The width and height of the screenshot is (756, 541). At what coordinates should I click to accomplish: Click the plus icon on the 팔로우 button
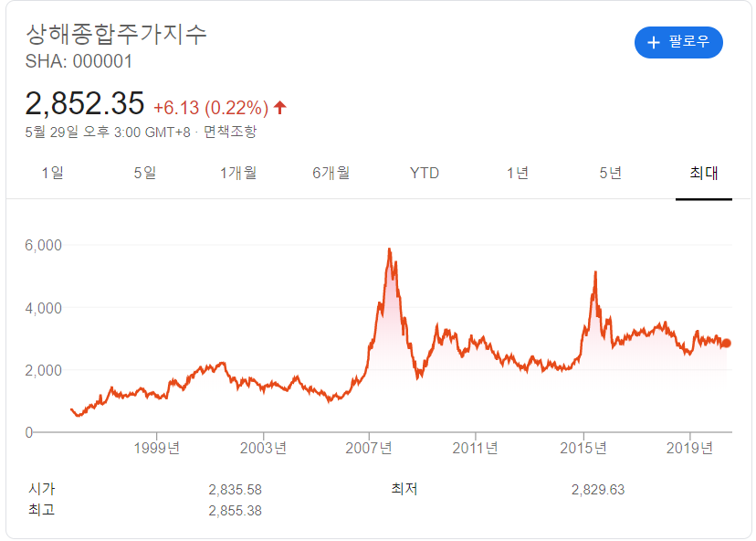click(654, 42)
